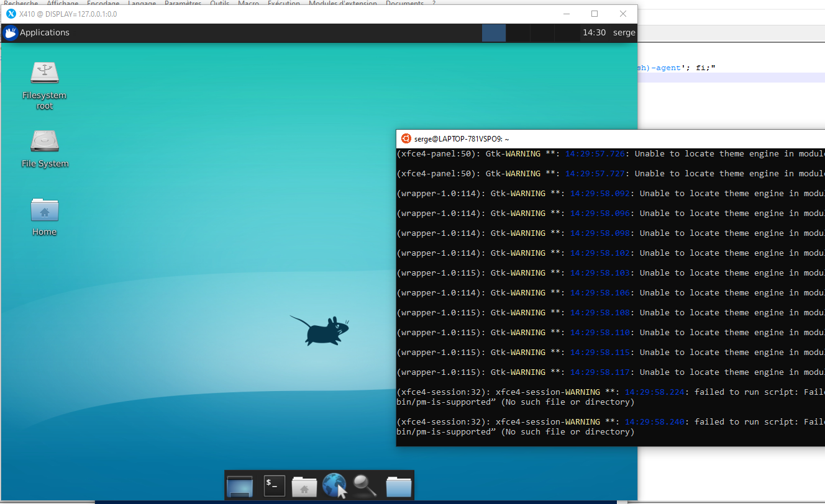The height and width of the screenshot is (504, 825).
Task: Open Application Finder magnifier icon in dock
Action: [x=365, y=485]
